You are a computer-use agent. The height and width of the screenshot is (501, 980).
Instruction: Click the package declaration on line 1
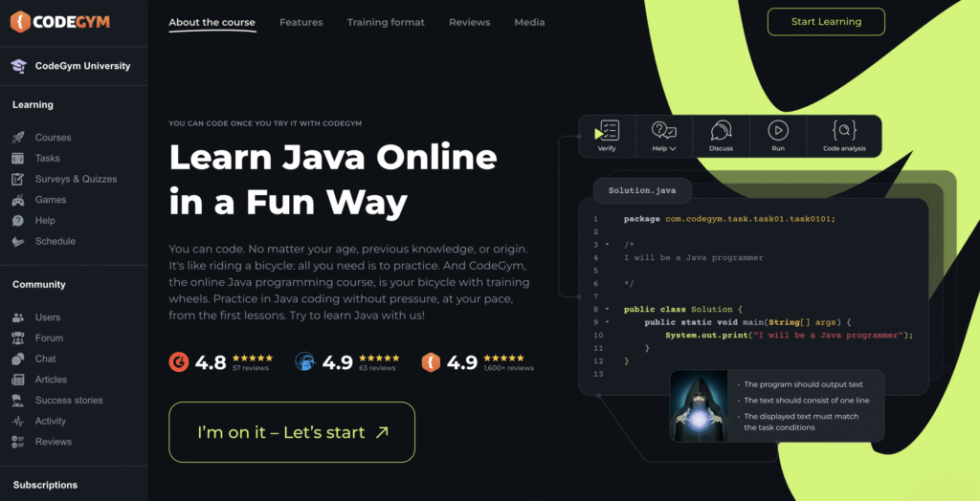[729, 219]
